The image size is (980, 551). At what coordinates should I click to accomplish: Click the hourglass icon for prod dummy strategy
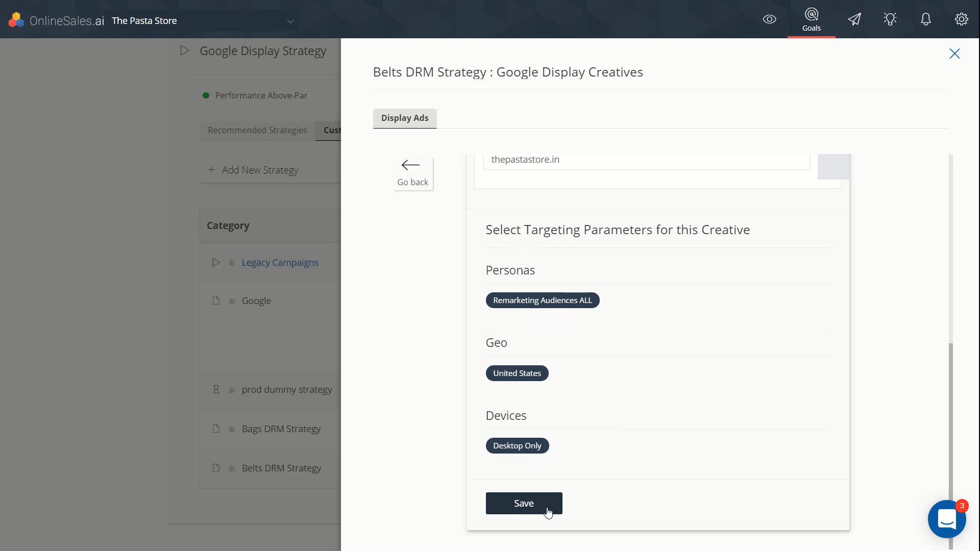click(216, 389)
